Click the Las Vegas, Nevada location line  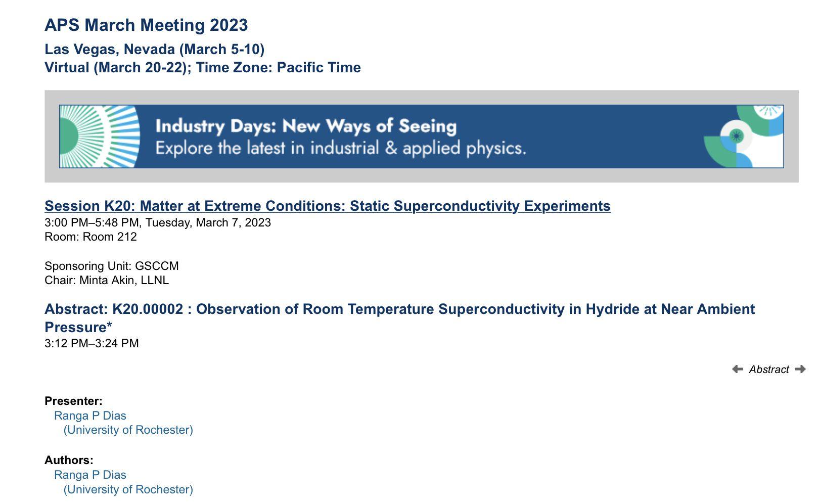(154, 50)
